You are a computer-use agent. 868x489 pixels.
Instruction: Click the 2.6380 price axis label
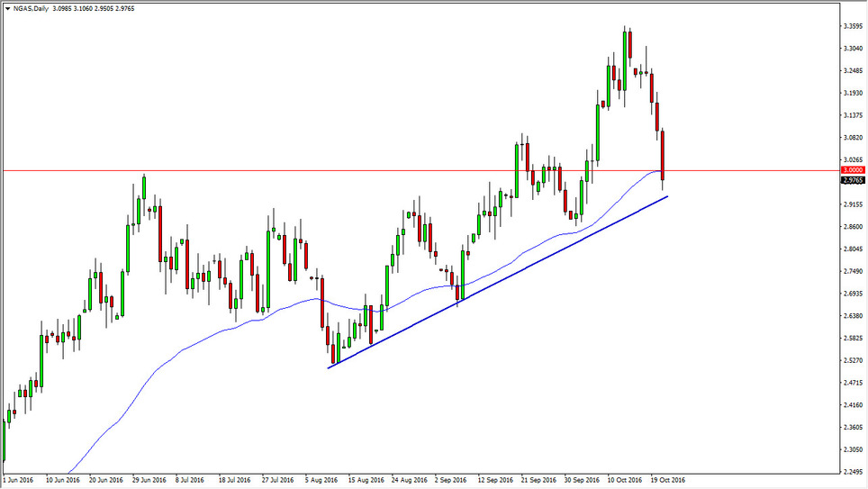(x=853, y=316)
